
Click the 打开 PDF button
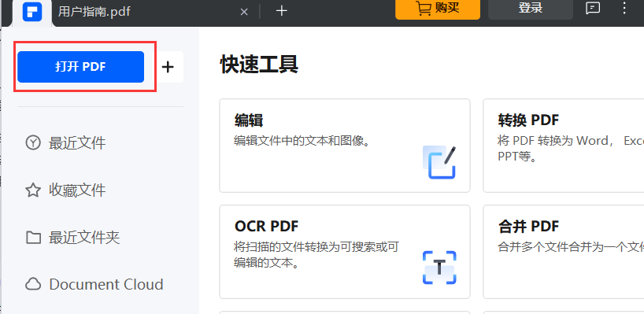(80, 67)
